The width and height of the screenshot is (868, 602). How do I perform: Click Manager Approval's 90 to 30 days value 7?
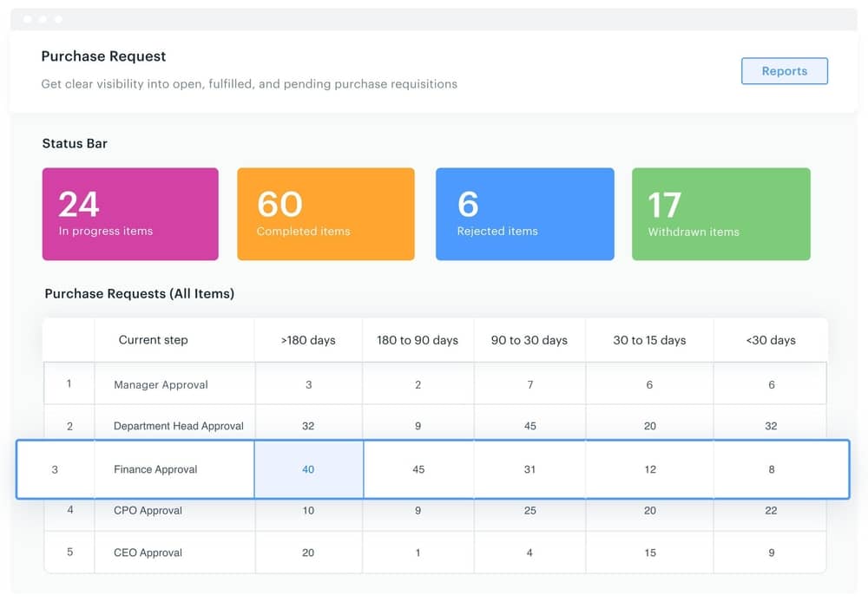pos(530,384)
